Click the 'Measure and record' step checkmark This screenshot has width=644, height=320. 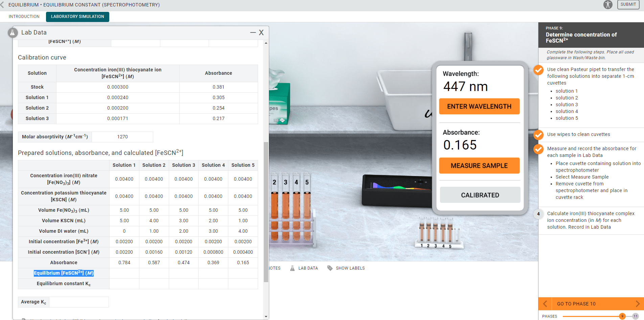point(538,149)
